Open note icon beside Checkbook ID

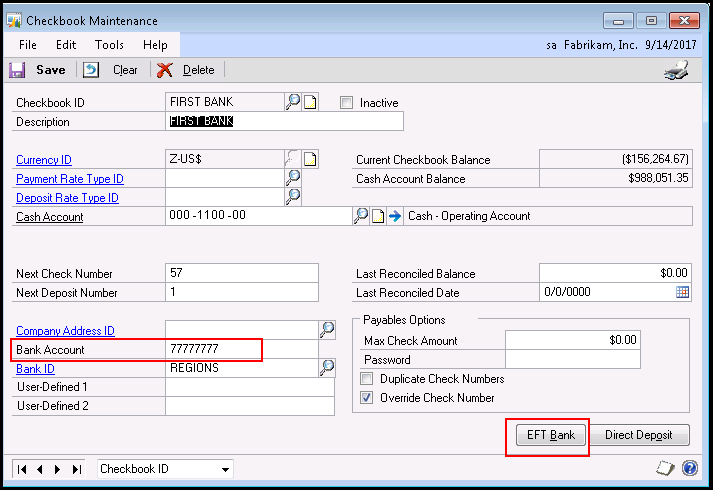click(310, 102)
